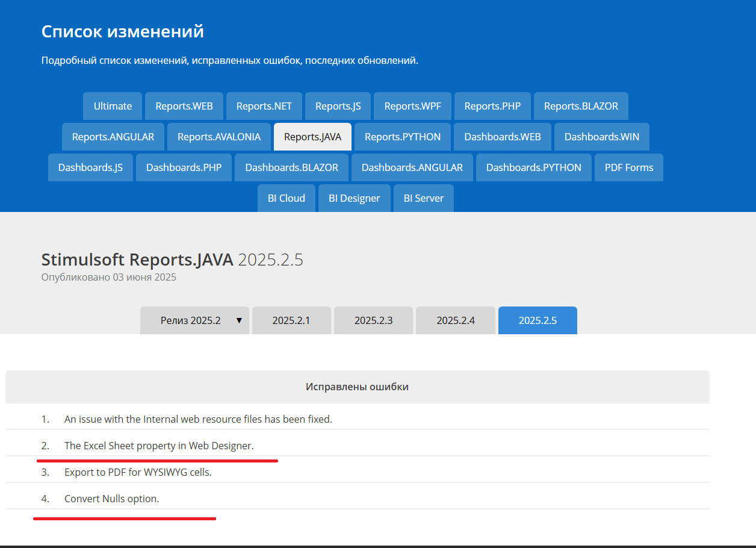Image resolution: width=756 pixels, height=548 pixels.
Task: Click Export to PDF for WYSIWYG cells entry
Action: pos(358,472)
